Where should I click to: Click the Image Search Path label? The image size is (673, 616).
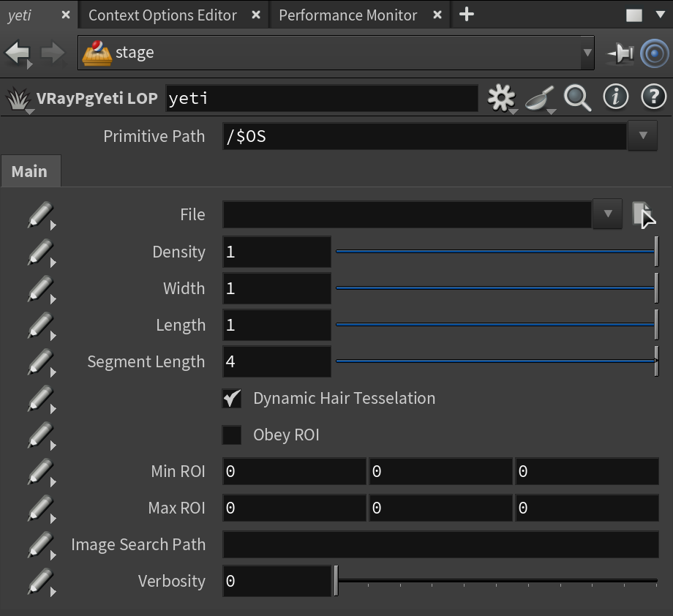[138, 544]
